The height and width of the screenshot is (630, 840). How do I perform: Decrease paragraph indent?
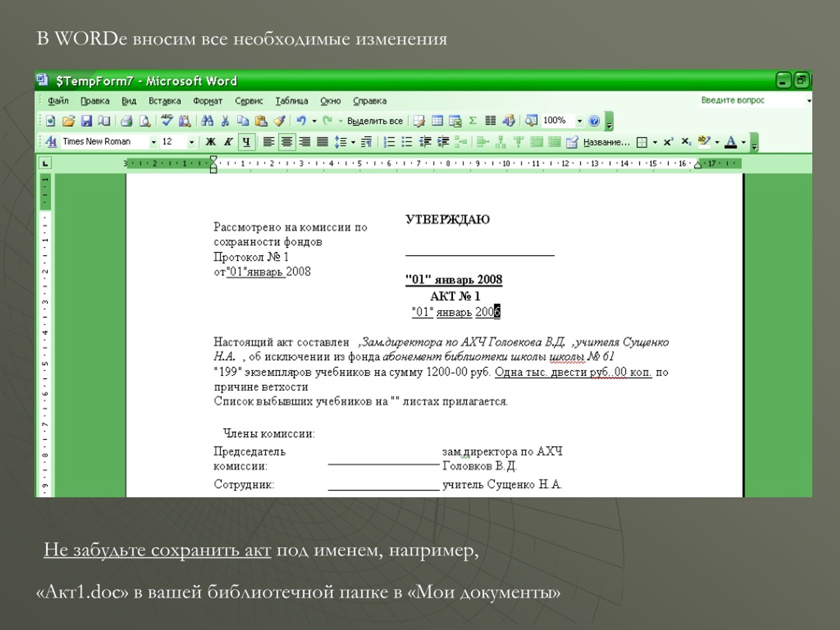[425, 142]
